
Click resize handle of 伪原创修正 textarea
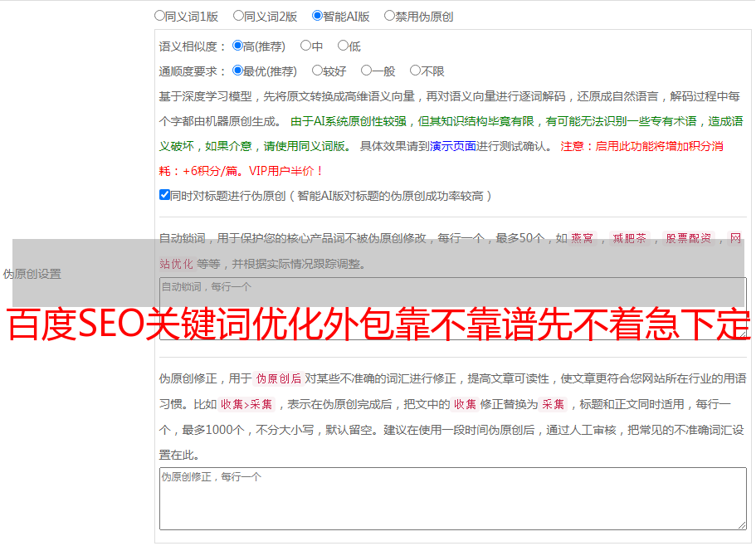click(742, 525)
